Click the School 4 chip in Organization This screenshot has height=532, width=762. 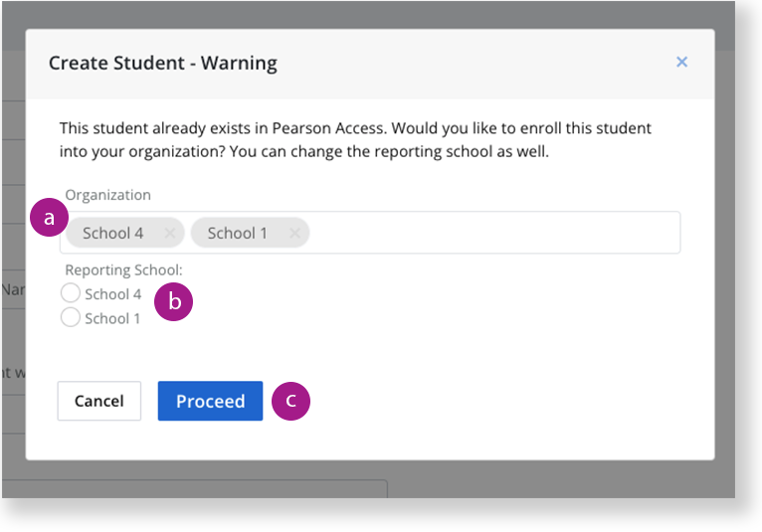click(112, 234)
